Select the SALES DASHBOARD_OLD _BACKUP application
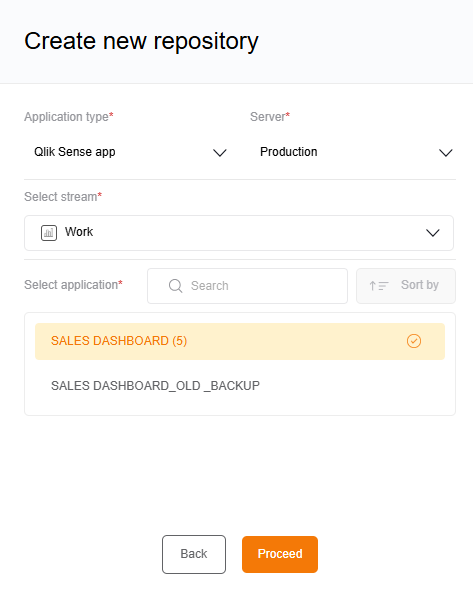Viewport: 473px width, 594px height. [x=240, y=386]
